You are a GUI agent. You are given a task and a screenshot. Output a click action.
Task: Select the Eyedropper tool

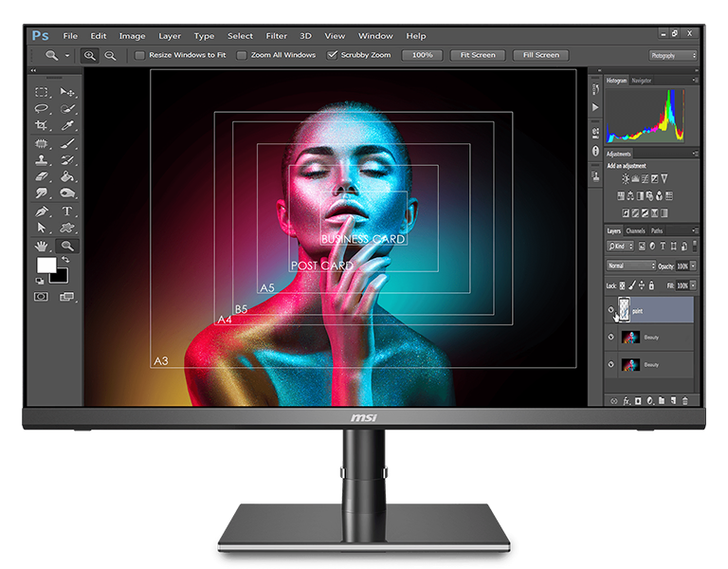coord(68,125)
